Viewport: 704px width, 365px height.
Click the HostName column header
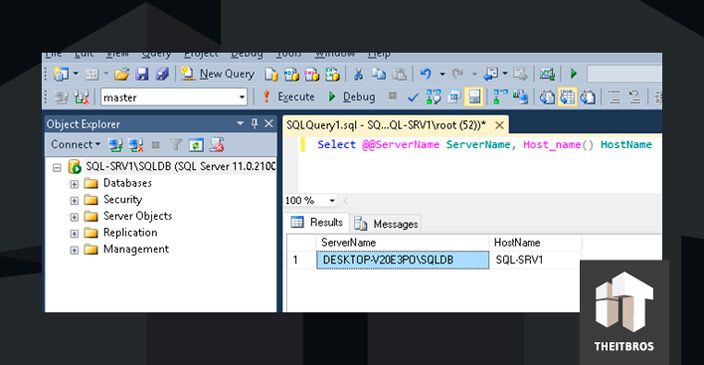point(535,242)
